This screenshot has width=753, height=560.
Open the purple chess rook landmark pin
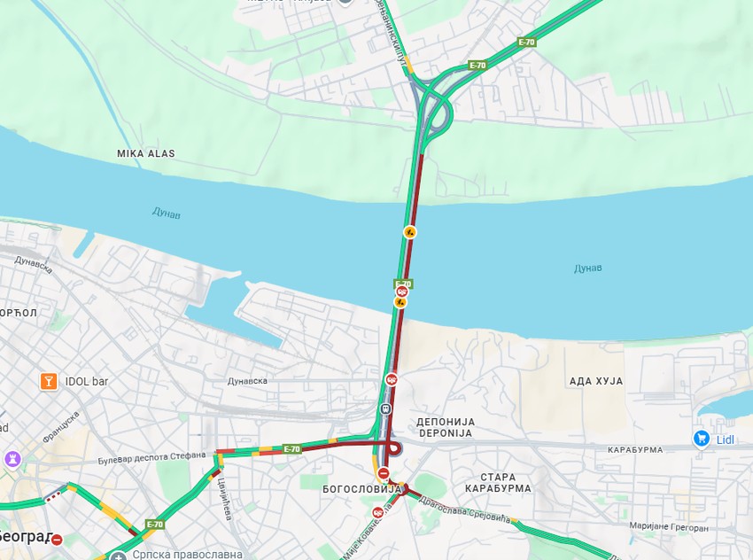coord(12,459)
